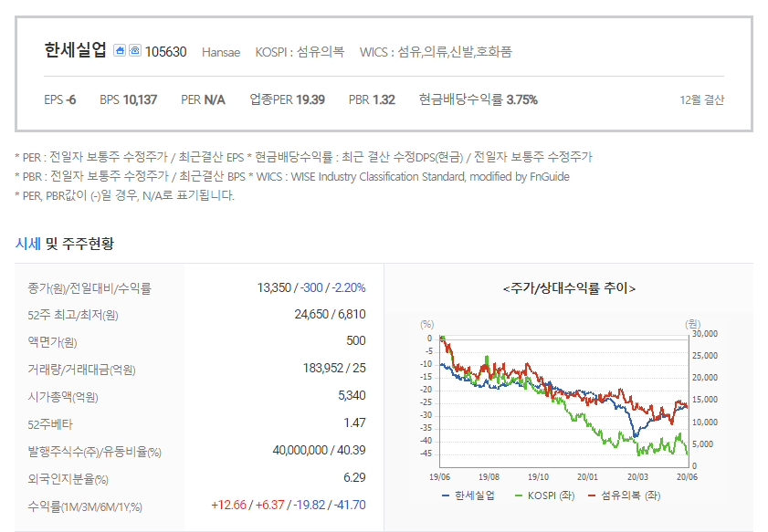Click the 한세실업 legend entry
768x532 pixels.
click(468, 495)
